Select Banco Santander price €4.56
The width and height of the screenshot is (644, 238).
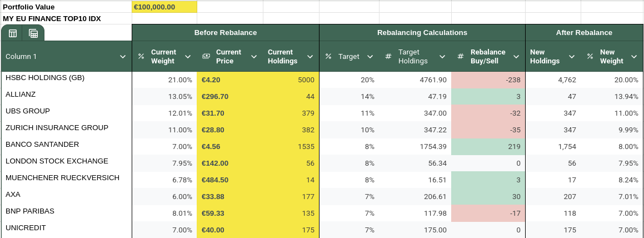click(230, 147)
